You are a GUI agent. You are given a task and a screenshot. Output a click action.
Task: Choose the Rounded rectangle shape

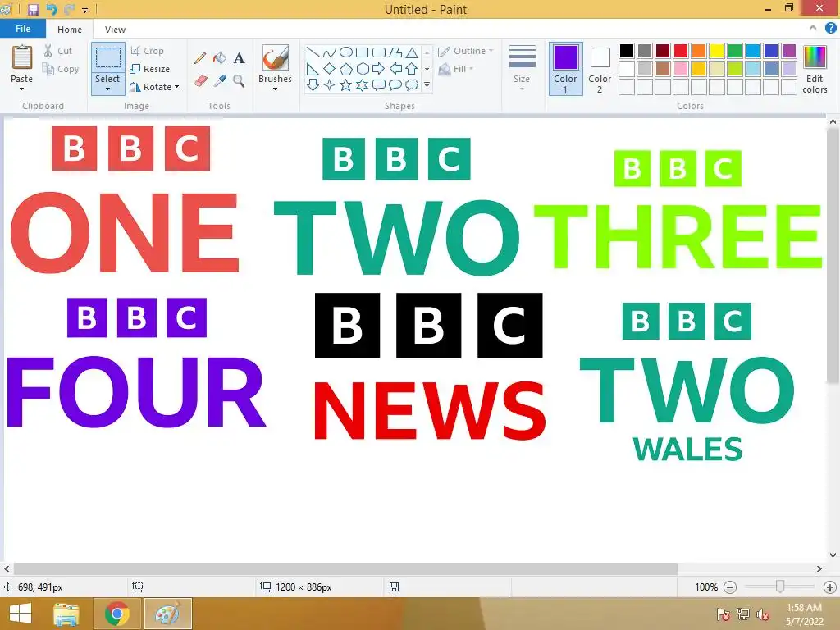pos(379,52)
